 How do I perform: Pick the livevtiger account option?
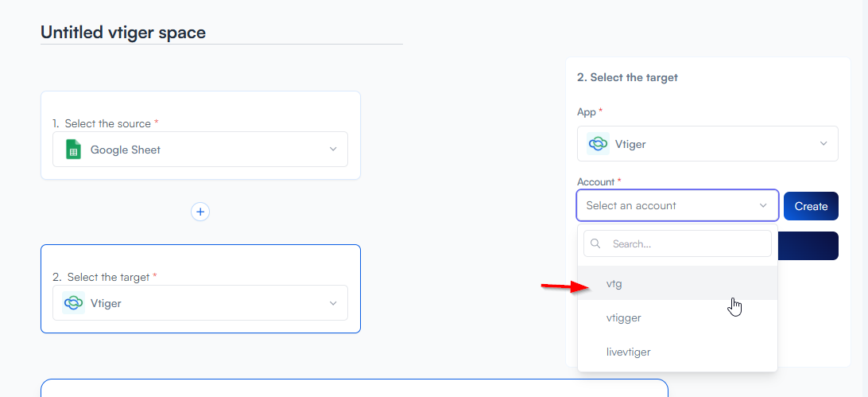point(628,352)
